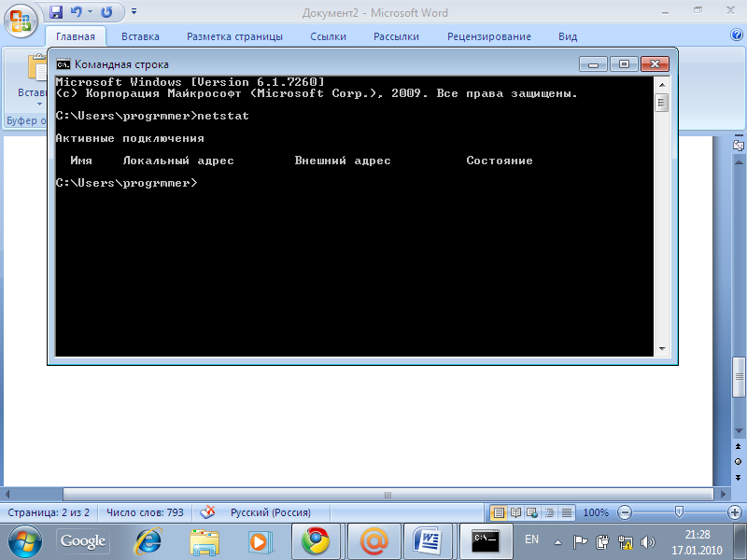Click the zoom in plus button
747x560 pixels.
(x=735, y=512)
